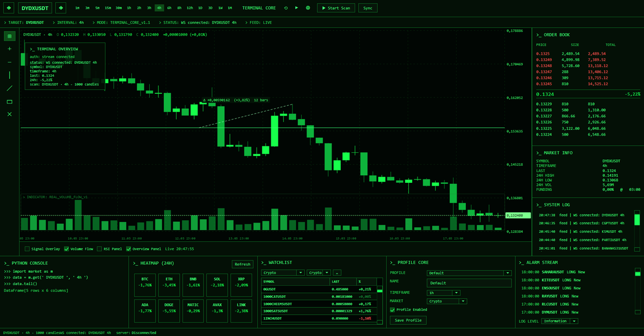The height and width of the screenshot is (336, 644).
Task: Switch to the 1h timeframe
Action: click(129, 8)
